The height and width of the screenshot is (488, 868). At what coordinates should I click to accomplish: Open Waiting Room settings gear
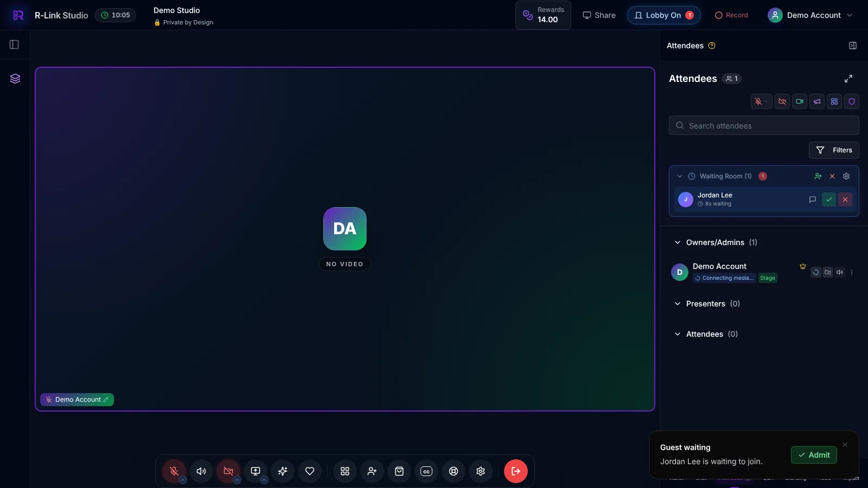(x=846, y=176)
